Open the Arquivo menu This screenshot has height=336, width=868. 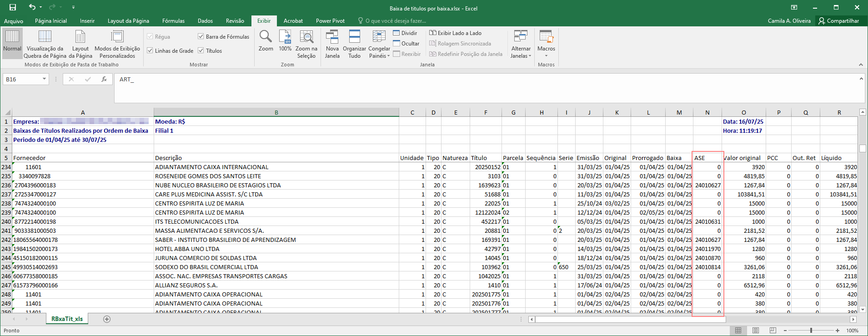pyautogui.click(x=14, y=21)
